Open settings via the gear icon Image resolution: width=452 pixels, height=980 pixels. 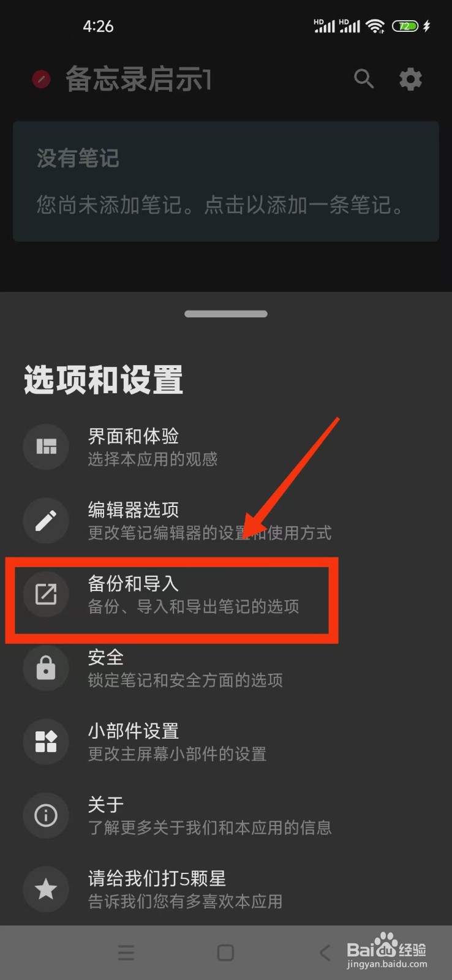410,79
